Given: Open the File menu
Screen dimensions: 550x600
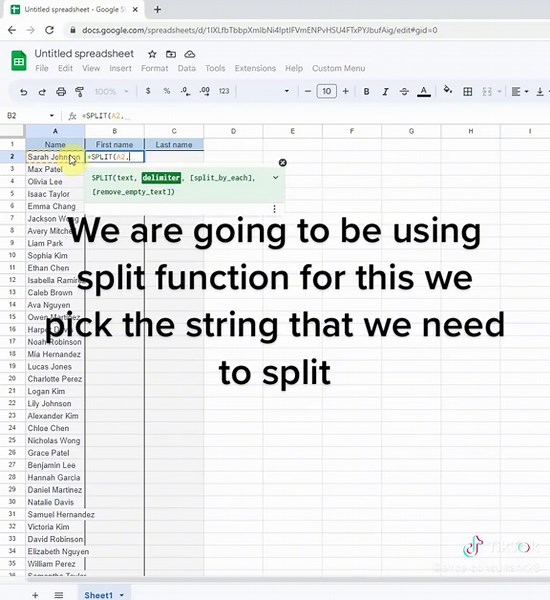Looking at the screenshot, I should tap(42, 68).
